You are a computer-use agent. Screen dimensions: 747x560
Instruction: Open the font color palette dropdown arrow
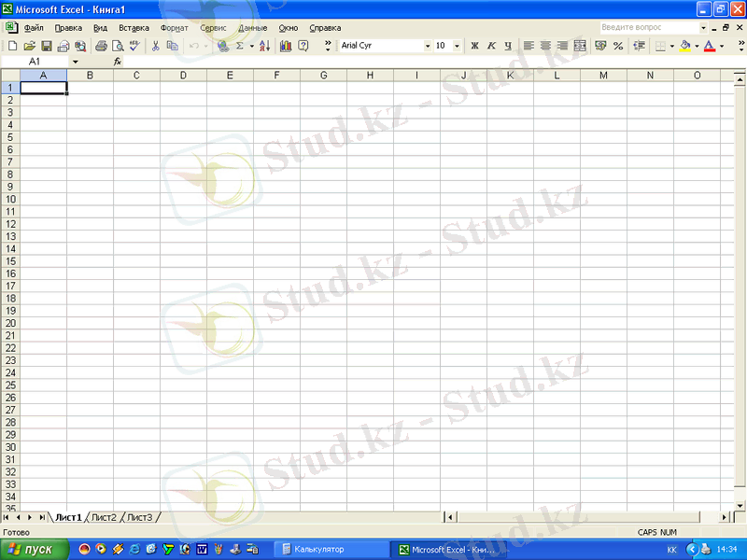(x=721, y=46)
